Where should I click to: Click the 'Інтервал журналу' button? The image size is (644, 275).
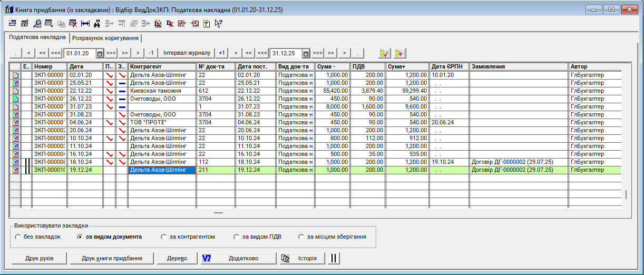click(187, 53)
